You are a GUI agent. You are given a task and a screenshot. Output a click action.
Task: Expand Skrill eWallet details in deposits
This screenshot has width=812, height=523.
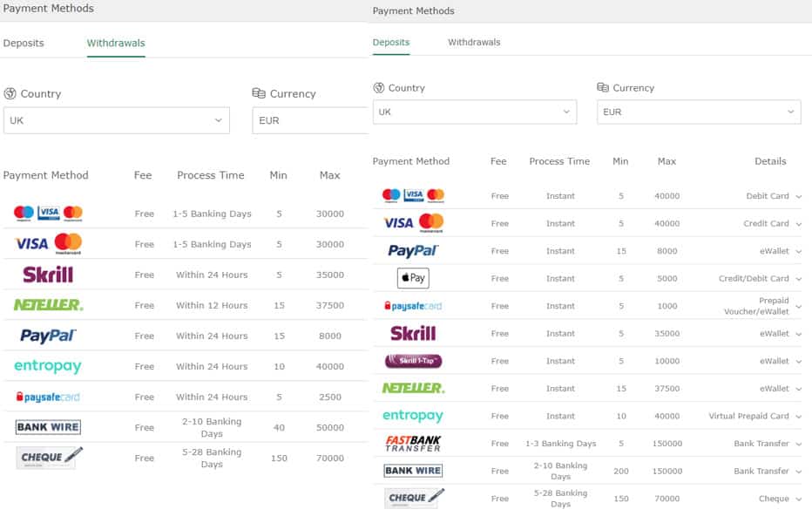799,334
